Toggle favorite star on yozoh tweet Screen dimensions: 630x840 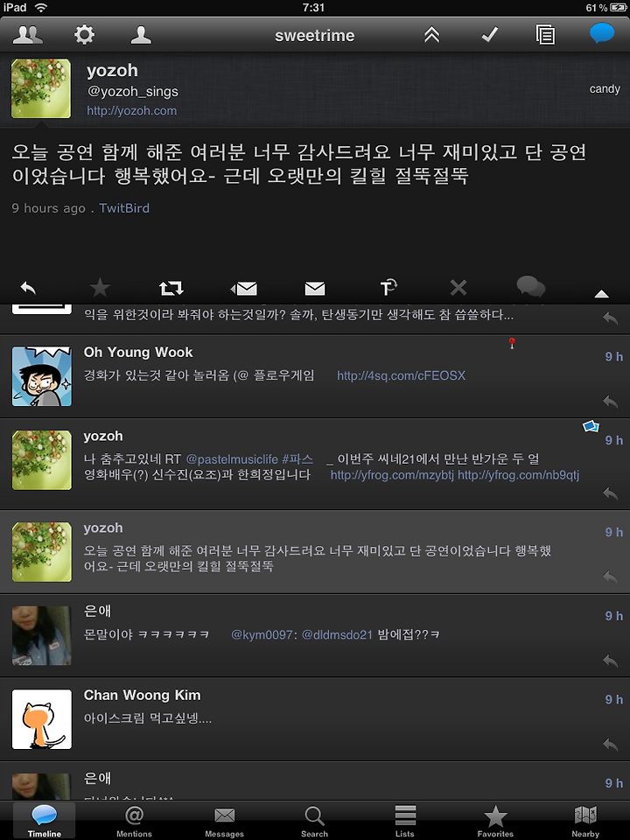[100, 288]
